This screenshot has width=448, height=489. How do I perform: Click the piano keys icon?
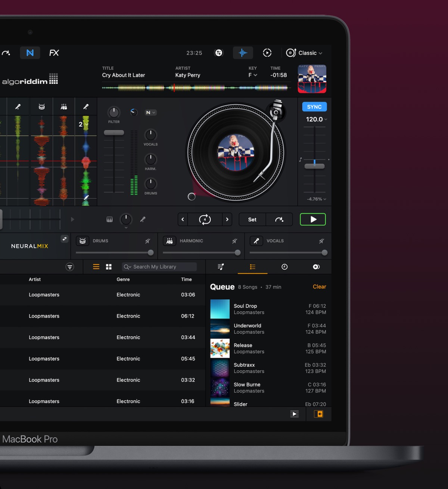[x=109, y=220]
